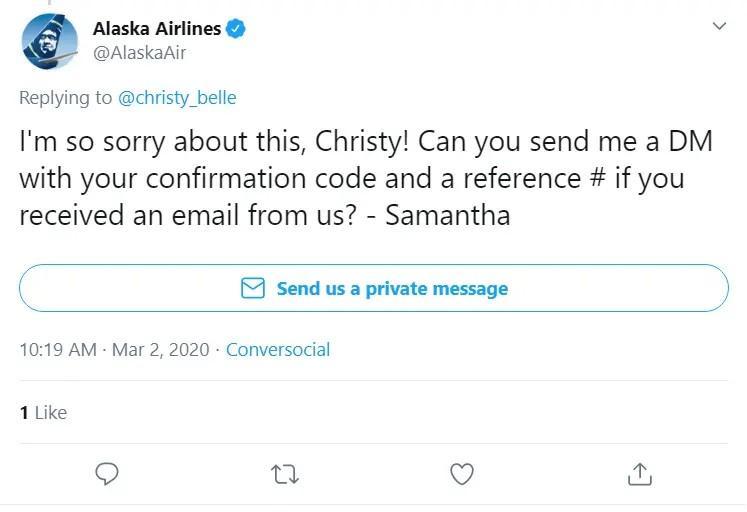Click the tweet body text about confirmation code

[x=366, y=178]
